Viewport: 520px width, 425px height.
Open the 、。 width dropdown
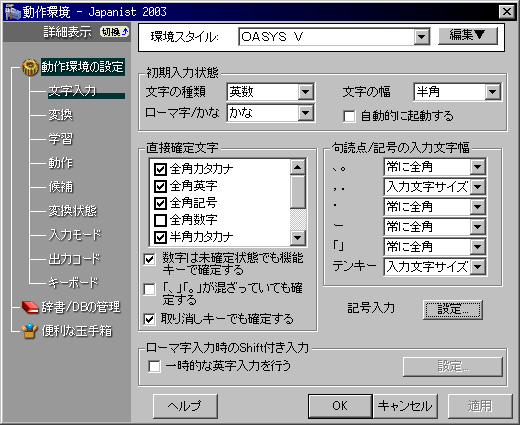tap(478, 167)
